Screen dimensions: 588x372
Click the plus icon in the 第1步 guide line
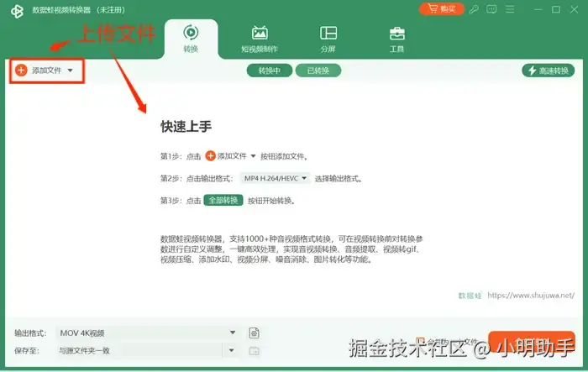[x=210, y=156]
